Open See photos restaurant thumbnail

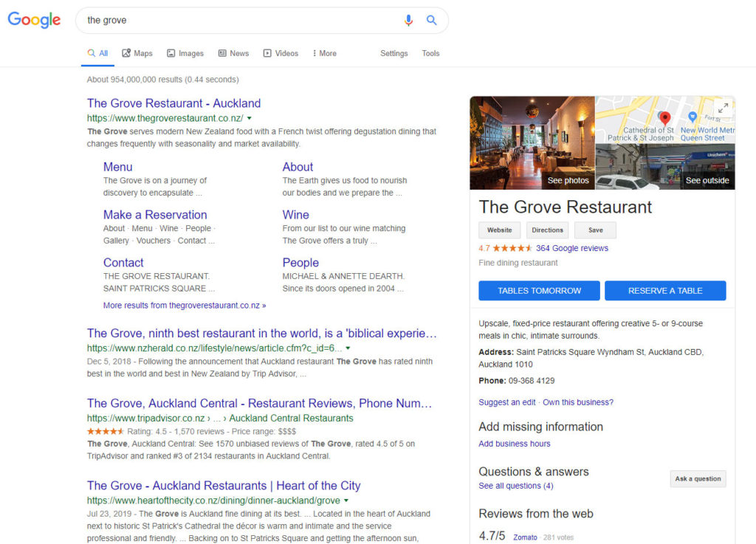point(532,143)
